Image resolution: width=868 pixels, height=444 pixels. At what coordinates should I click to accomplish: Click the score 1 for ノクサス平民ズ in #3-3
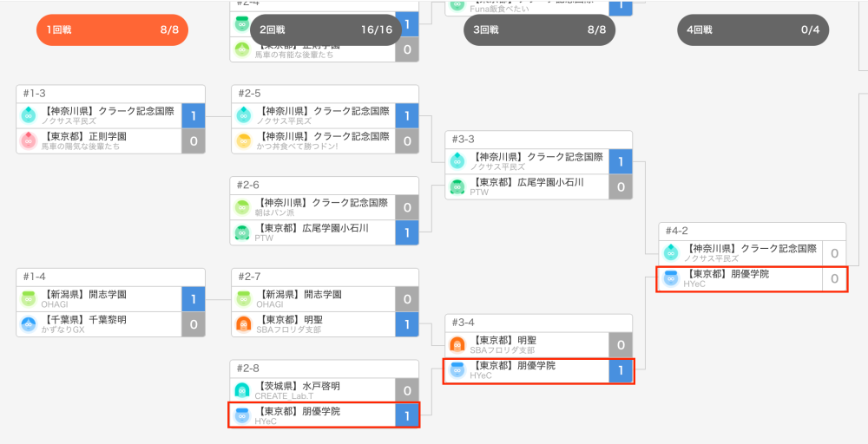pos(621,162)
